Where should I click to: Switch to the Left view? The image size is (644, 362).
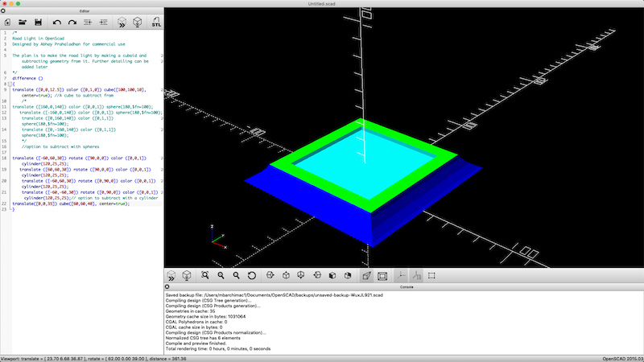click(317, 276)
